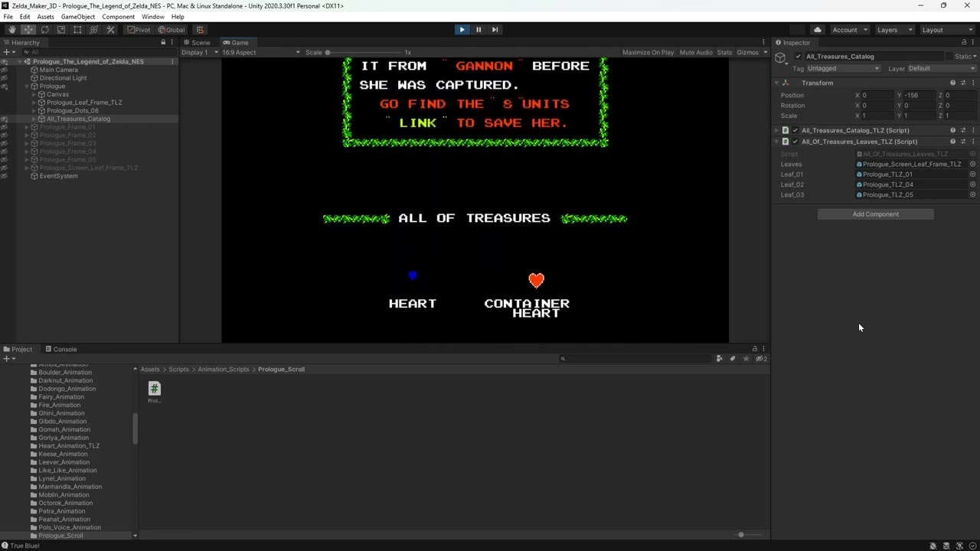Image resolution: width=980 pixels, height=551 pixels.
Task: Open Prologue_Scroll script asset thumbnail
Action: (x=154, y=389)
